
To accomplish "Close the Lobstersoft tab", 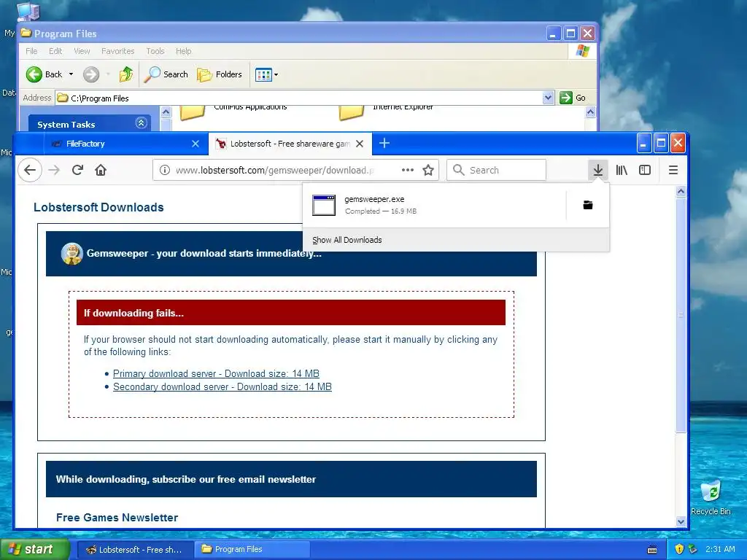I will [360, 144].
